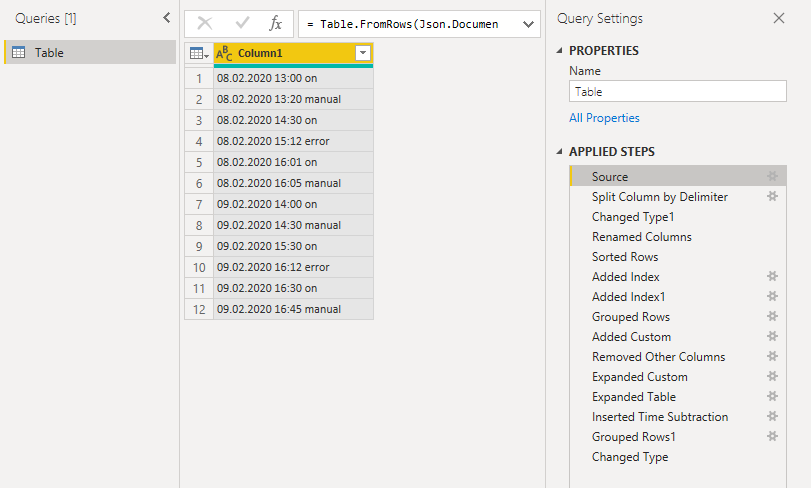811x488 pixels.
Task: Select the Table query in Queries list
Action: 90,52
